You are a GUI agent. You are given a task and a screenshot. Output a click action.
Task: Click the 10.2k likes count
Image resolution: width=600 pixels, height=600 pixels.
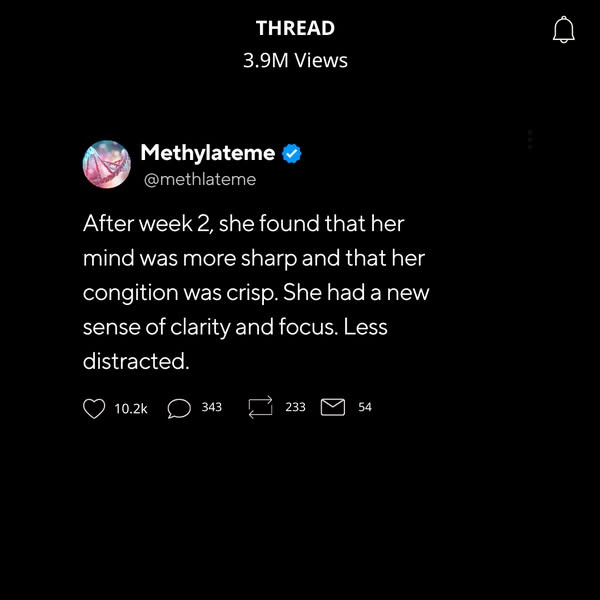[x=131, y=408]
